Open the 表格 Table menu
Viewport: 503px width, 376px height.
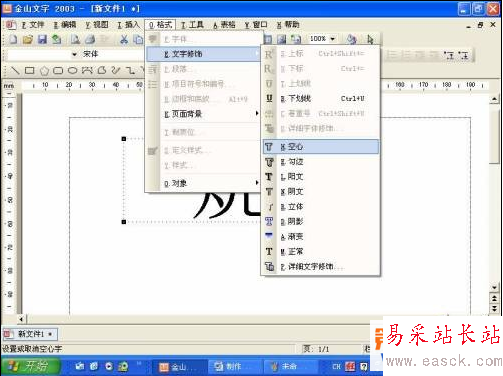pyautogui.click(x=224, y=25)
